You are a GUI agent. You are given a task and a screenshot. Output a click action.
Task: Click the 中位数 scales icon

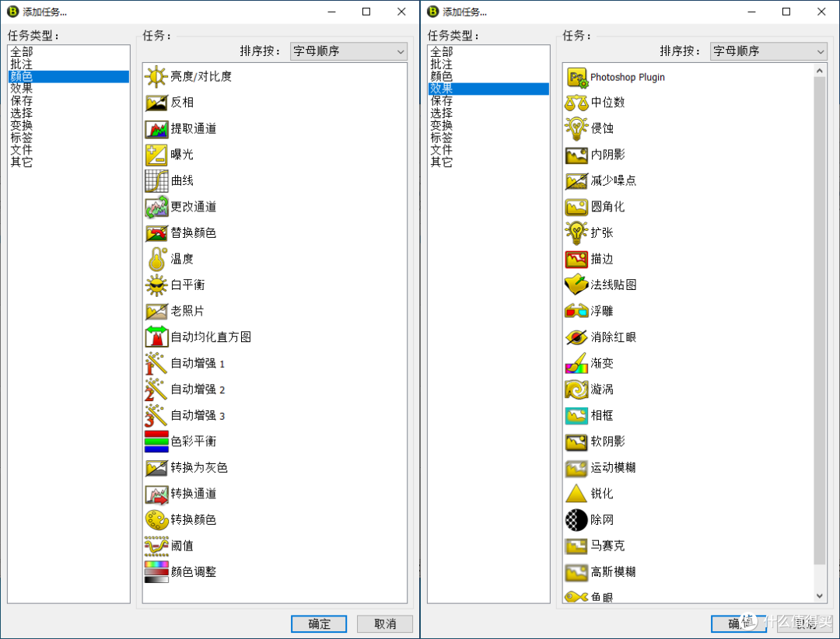point(576,103)
